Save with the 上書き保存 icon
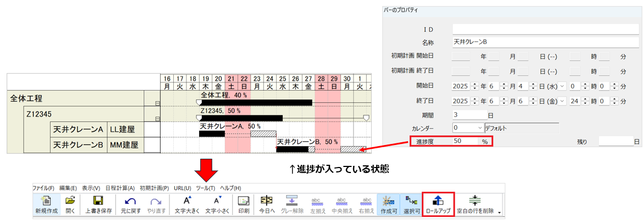Viewport: 644px width, 223px height. (98, 204)
